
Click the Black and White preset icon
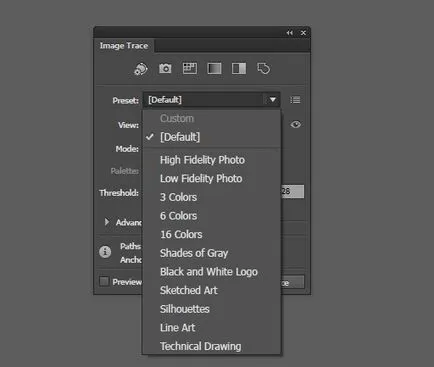[239, 68]
